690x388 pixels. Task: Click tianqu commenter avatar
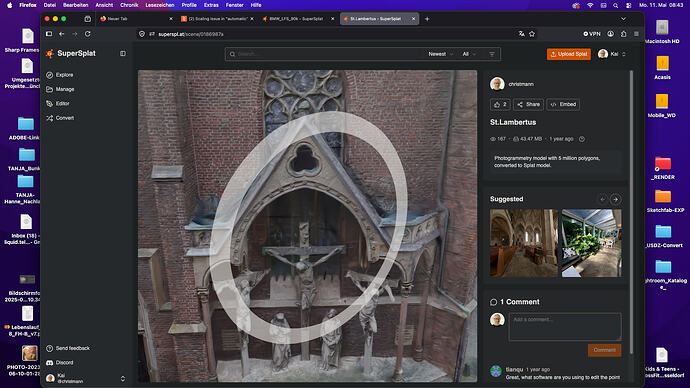pyautogui.click(x=496, y=372)
